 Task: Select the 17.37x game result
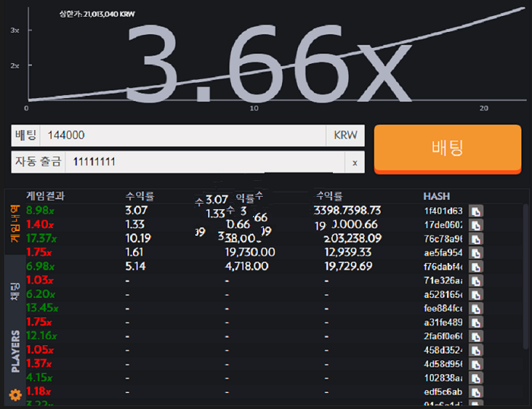[41, 238]
